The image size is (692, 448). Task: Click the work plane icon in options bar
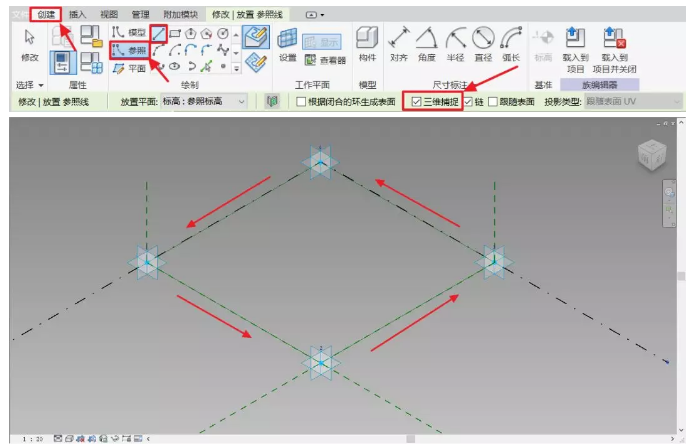tap(272, 102)
